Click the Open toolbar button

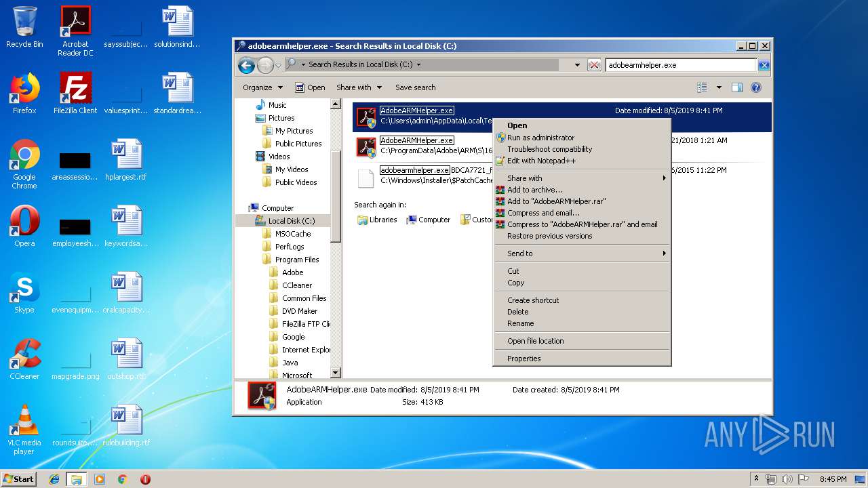pos(310,87)
